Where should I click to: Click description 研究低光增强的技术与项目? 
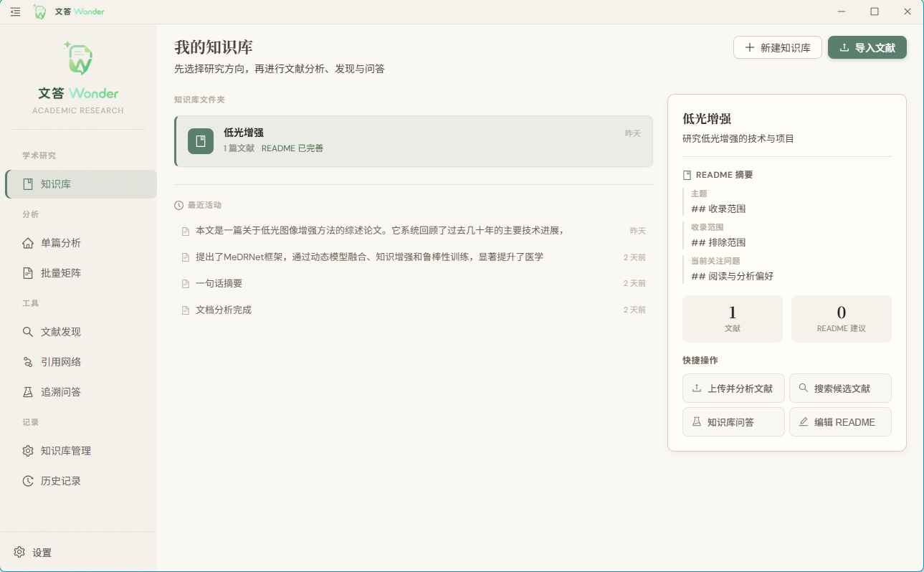[738, 139]
